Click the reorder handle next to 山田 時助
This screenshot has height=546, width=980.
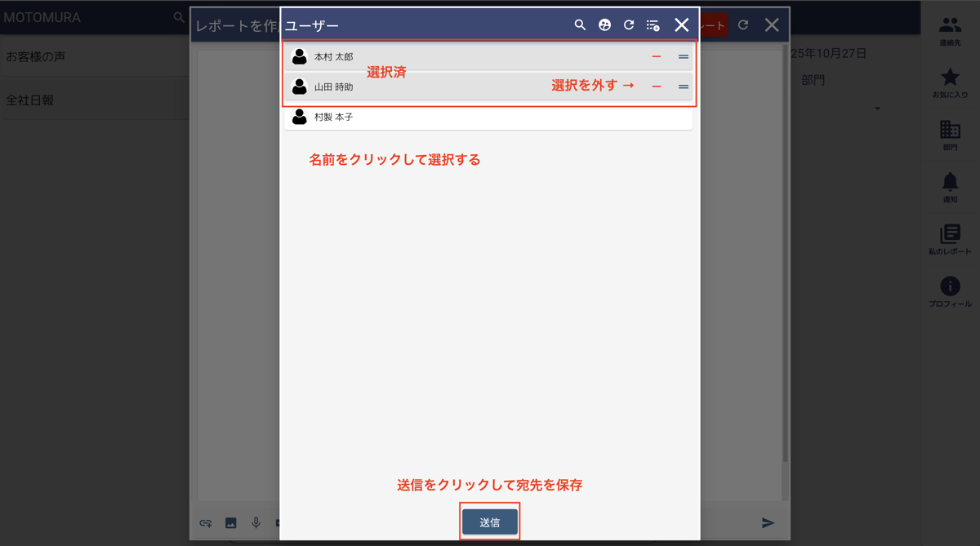pos(680,85)
